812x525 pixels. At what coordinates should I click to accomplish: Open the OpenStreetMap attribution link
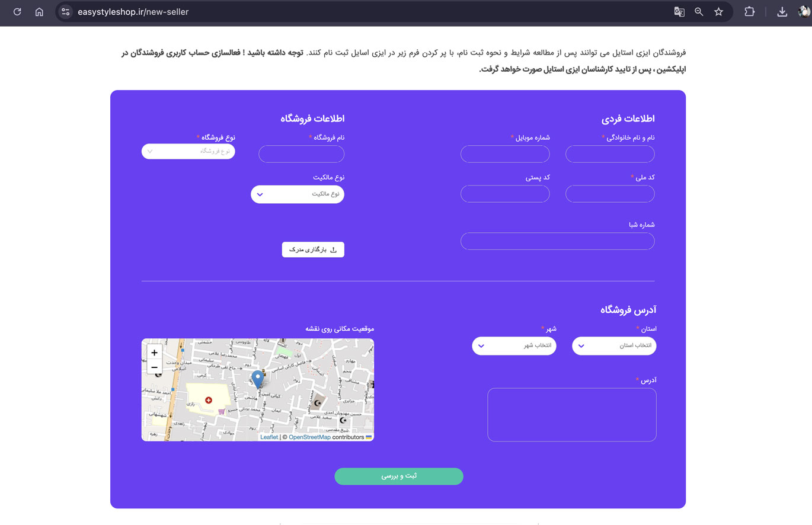coord(309,437)
